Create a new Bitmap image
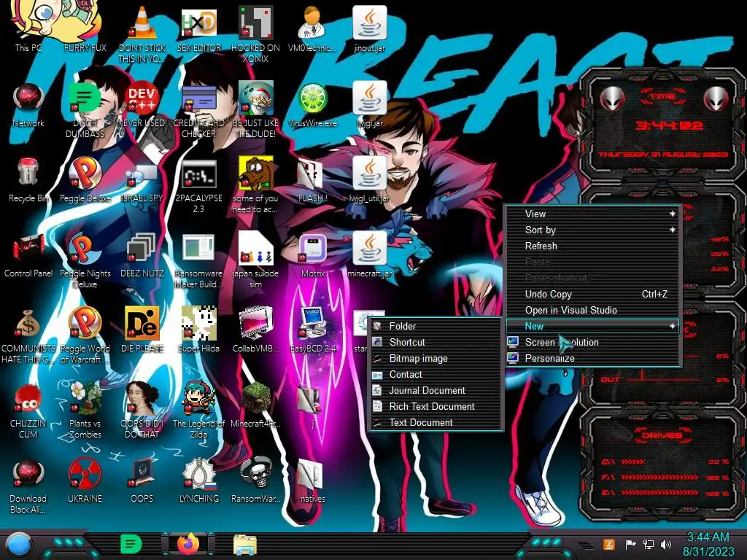747x560 pixels. [x=436, y=359]
